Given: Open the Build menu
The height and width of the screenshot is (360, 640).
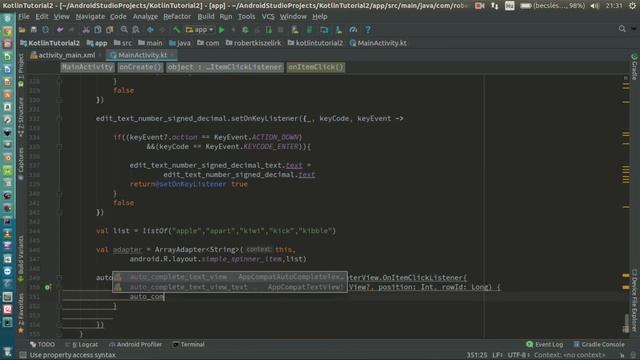Looking at the screenshot, I should pyautogui.click(x=206, y=17).
